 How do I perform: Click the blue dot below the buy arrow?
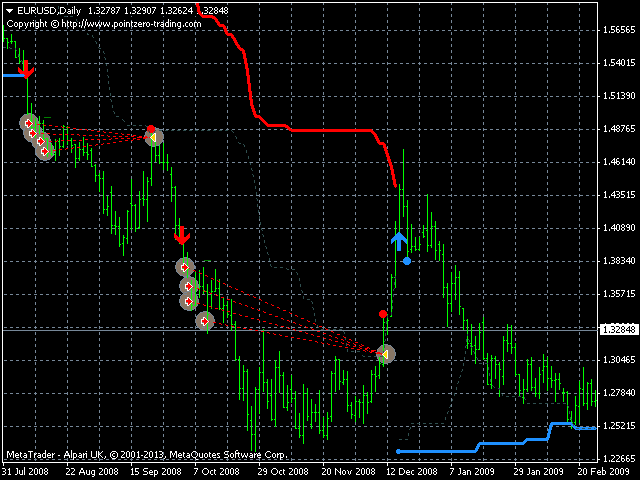point(407,261)
